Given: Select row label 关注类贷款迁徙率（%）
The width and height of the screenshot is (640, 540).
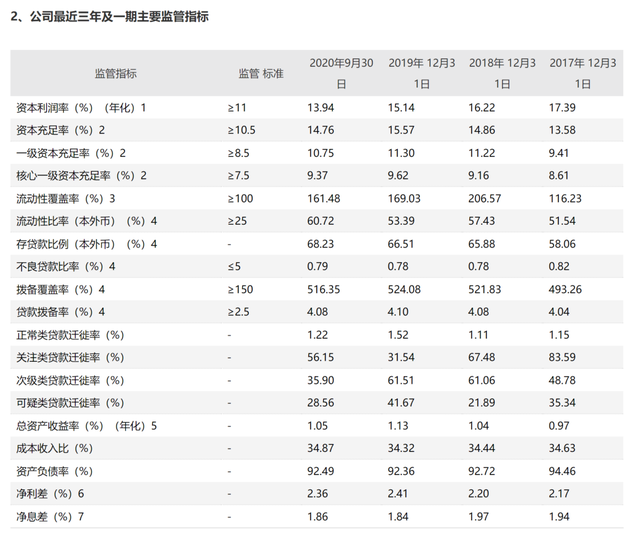Looking at the screenshot, I should coord(70,358).
